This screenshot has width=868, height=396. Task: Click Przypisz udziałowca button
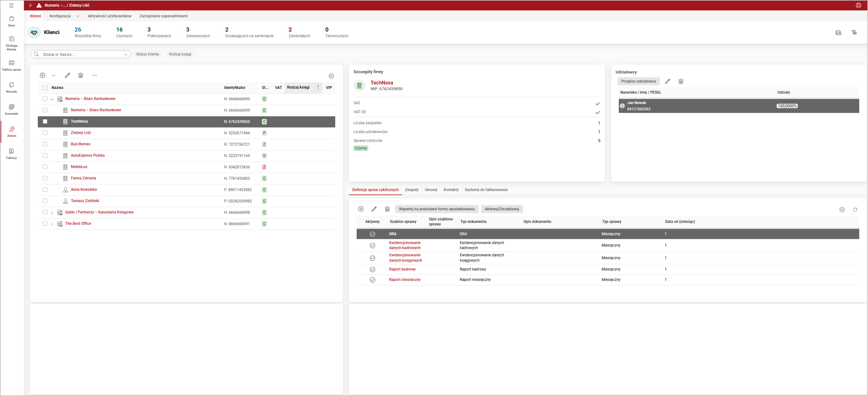coord(638,81)
